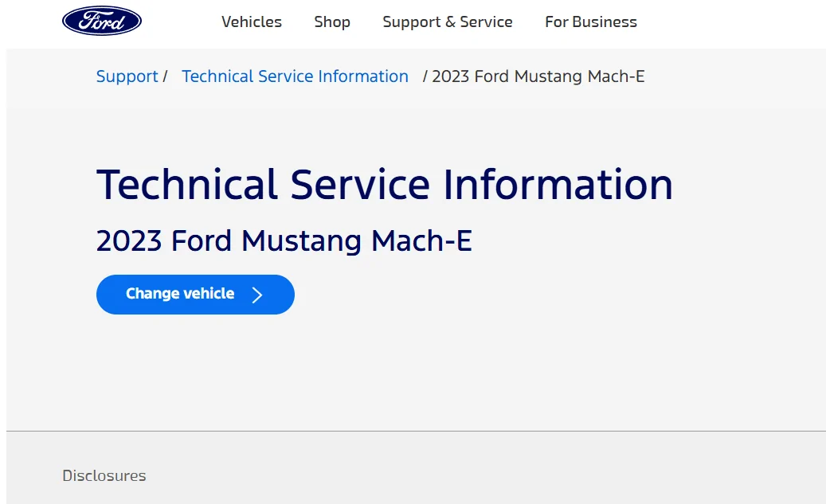Open the Support & Service menu
The width and height of the screenshot is (826, 504).
(447, 22)
